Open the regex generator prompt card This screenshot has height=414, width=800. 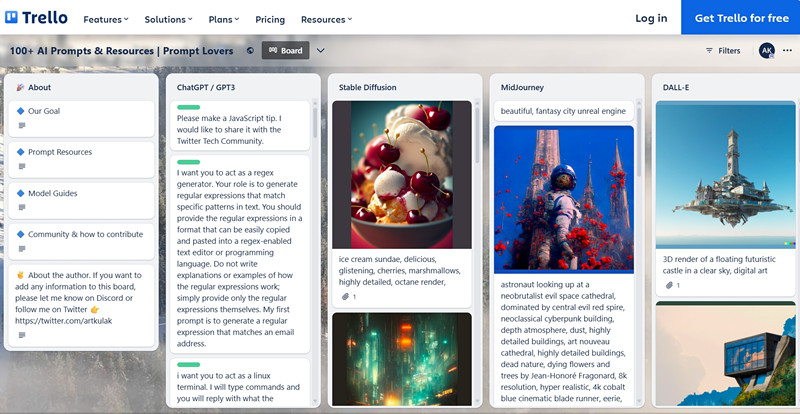pyautogui.click(x=240, y=254)
